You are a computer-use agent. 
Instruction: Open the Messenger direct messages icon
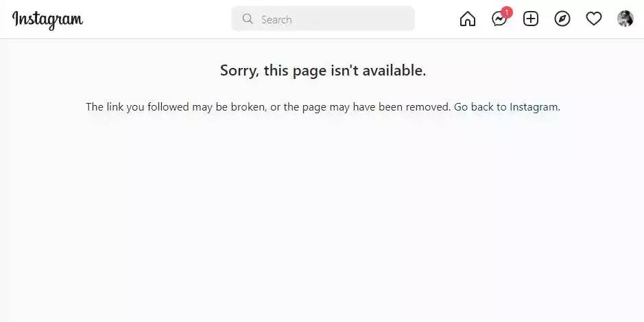tap(499, 19)
